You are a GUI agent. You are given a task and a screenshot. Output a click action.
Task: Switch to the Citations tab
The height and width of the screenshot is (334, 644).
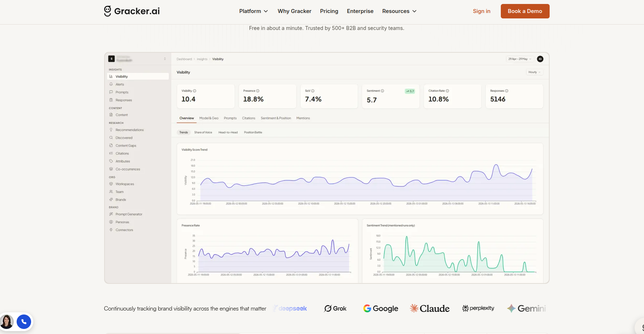[248, 118]
